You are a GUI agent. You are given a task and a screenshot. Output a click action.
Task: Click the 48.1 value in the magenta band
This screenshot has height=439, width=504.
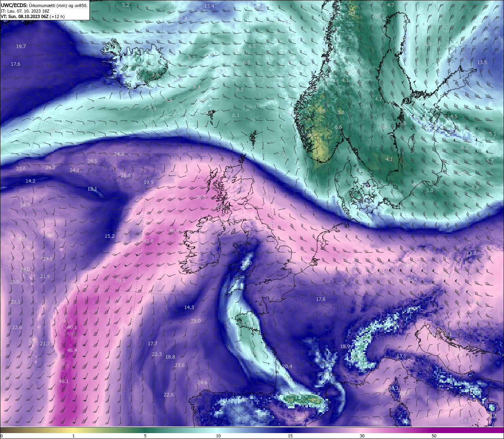click(x=63, y=382)
